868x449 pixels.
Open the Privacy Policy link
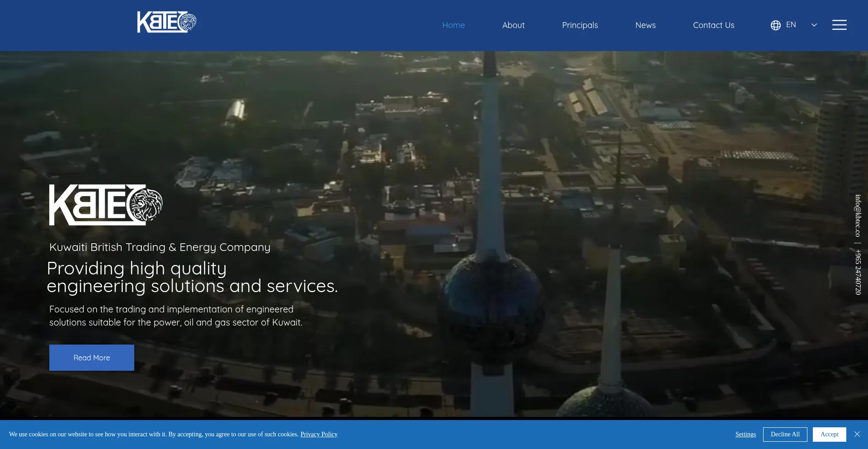tap(319, 434)
